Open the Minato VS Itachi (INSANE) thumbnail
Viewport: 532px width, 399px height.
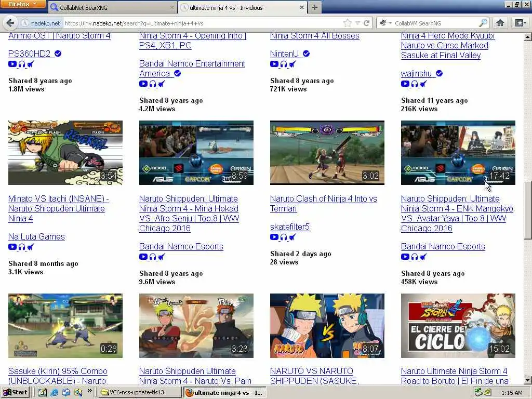(x=65, y=153)
